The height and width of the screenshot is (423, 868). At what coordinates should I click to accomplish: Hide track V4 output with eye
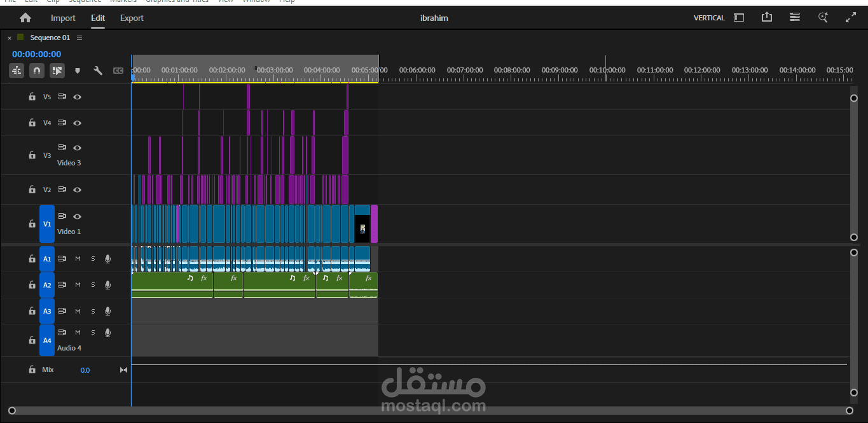point(77,123)
